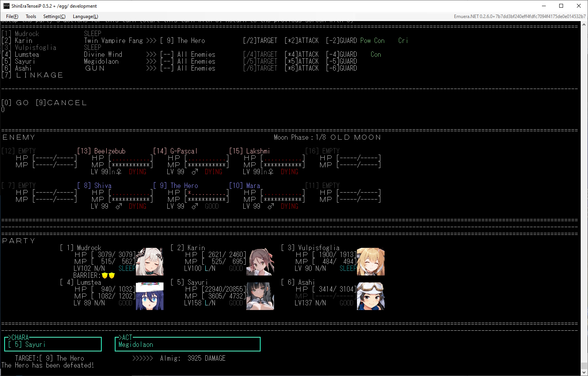Click [/5]TARGET for Sayuri

tap(260, 61)
